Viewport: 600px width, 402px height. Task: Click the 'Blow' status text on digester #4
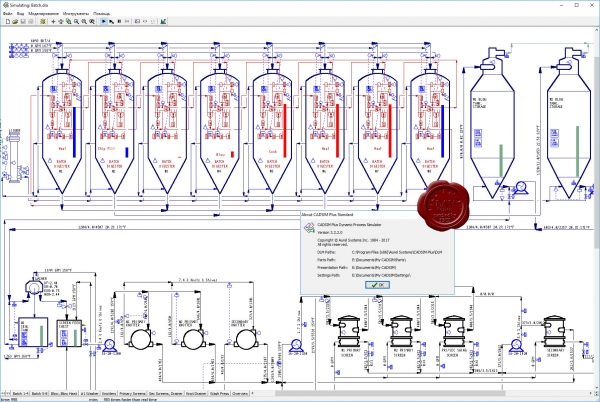(x=220, y=155)
